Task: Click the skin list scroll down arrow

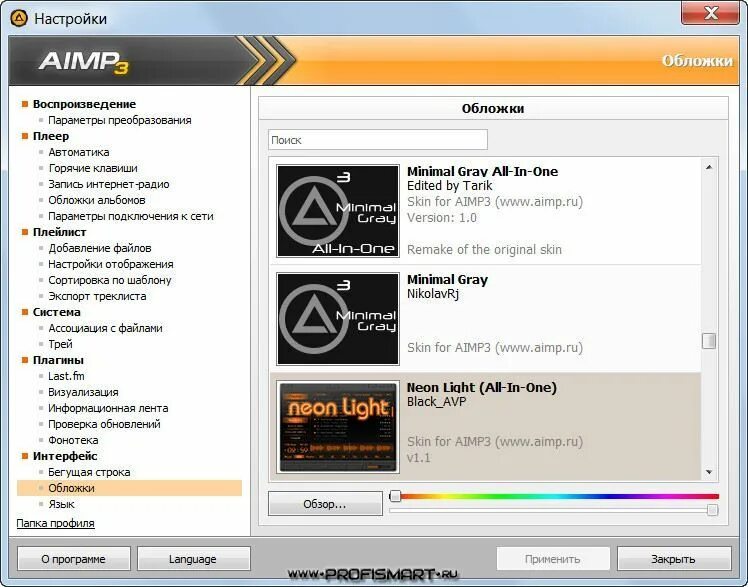Action: point(709,472)
